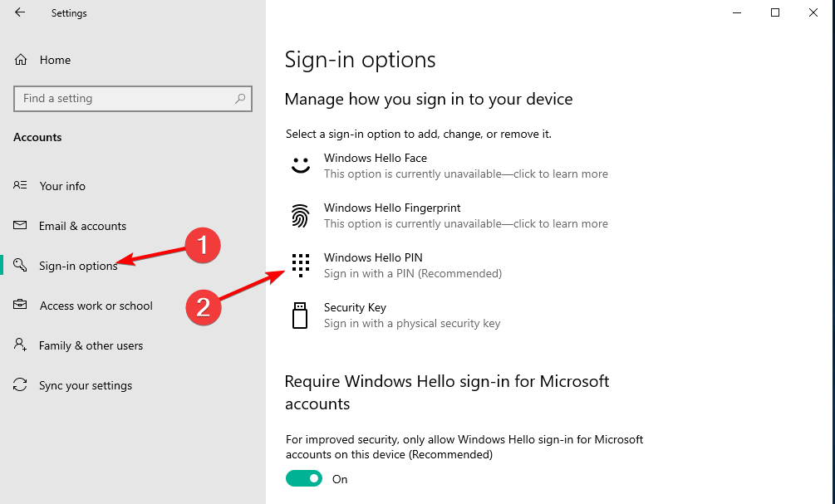Click the Security Key USB icon
Viewport: 835px width, 504px height.
[300, 315]
